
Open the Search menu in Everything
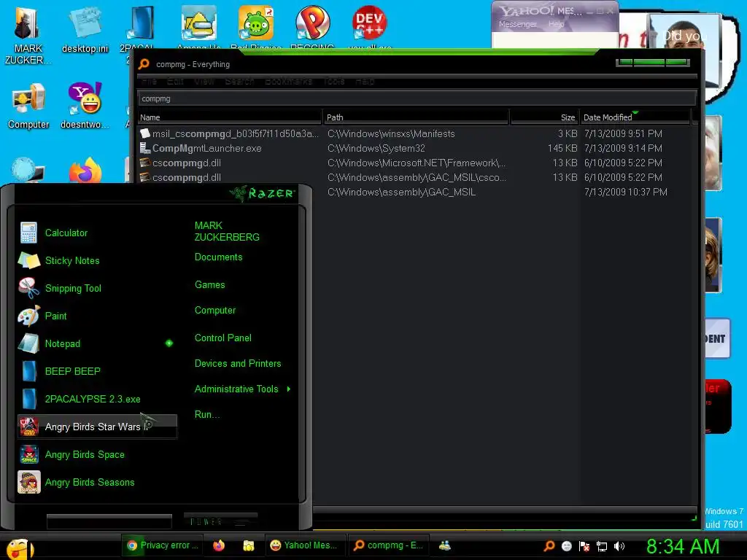239,82
